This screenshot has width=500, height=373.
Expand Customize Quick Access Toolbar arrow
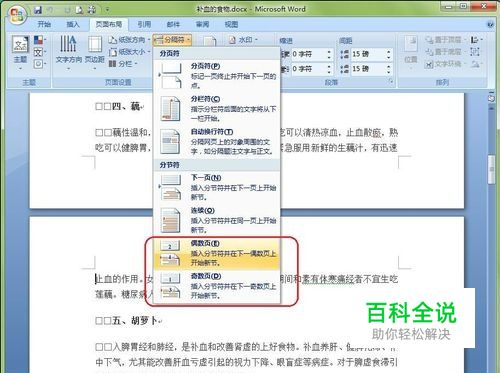coord(107,10)
